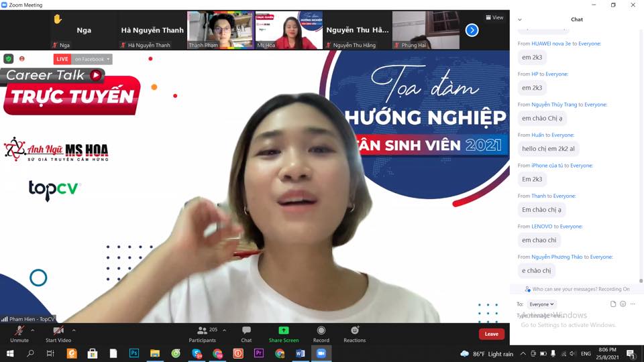
Task: Open chat more options (three dots)
Action: pyautogui.click(x=633, y=304)
